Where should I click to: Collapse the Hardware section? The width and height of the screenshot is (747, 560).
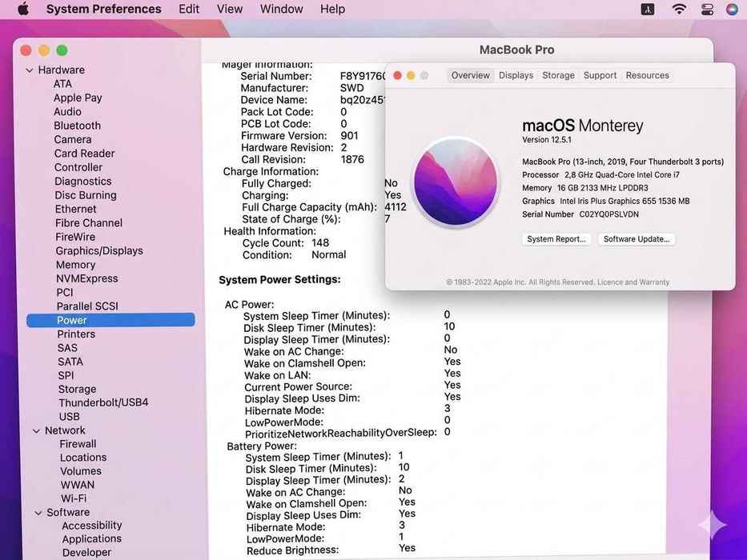(30, 70)
